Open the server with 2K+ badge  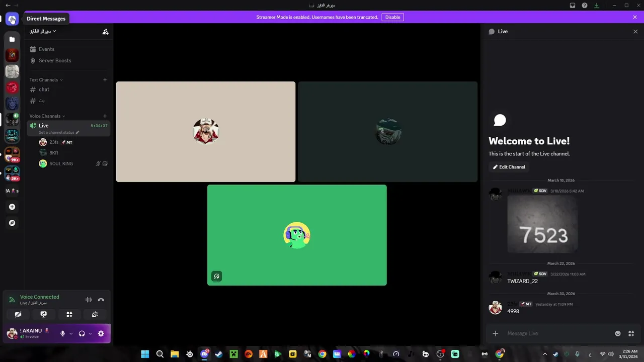pos(12,173)
